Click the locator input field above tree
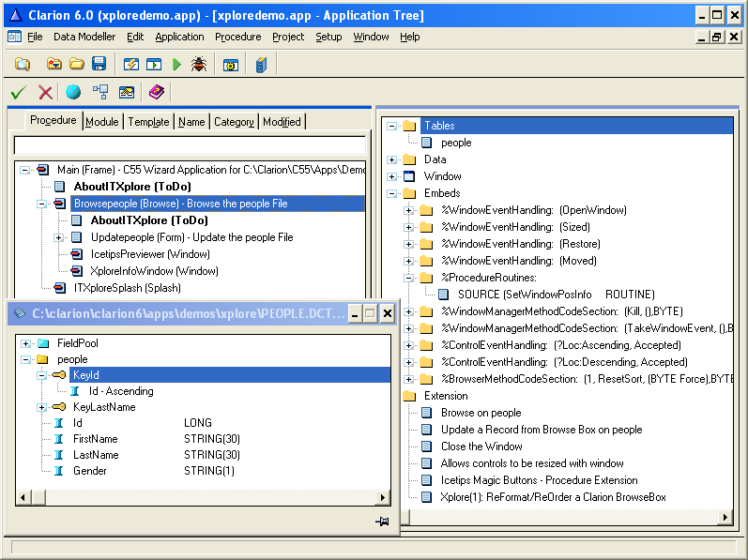Screen dimensions: 748x560 click(190, 144)
